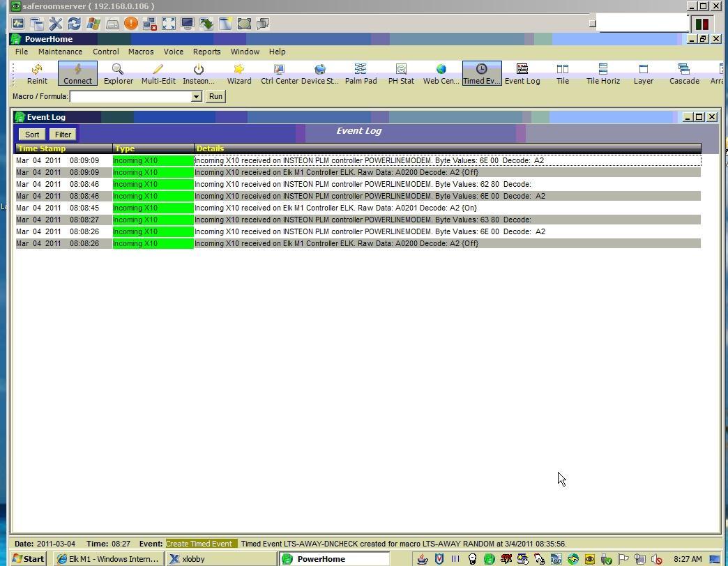728x566 pixels.
Task: Switch to Elk M1 Internet Explorer taskbar window
Action: point(108,559)
